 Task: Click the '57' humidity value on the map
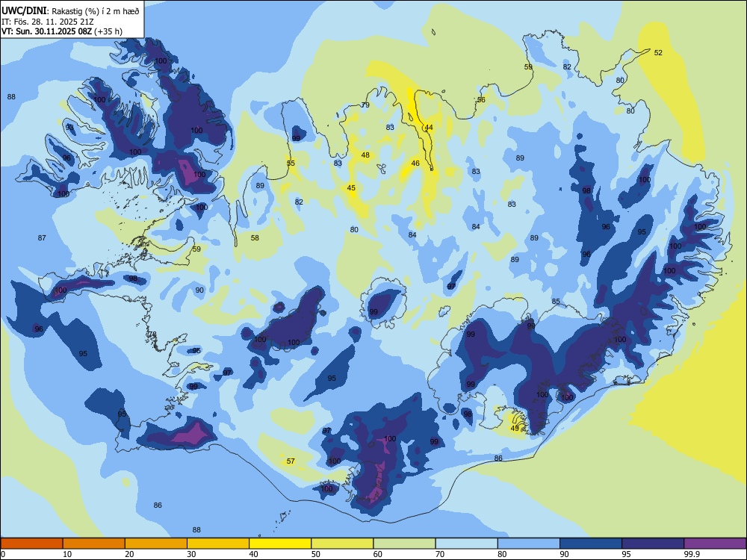click(291, 461)
